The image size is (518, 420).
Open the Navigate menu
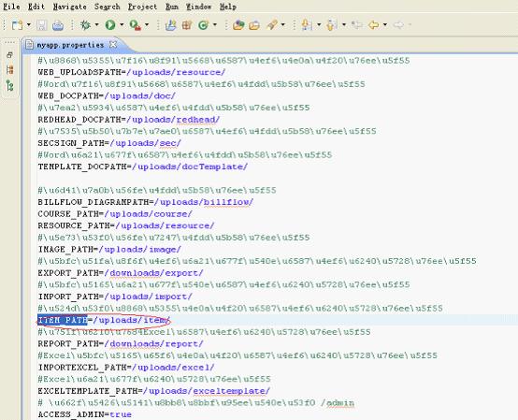pos(70,7)
